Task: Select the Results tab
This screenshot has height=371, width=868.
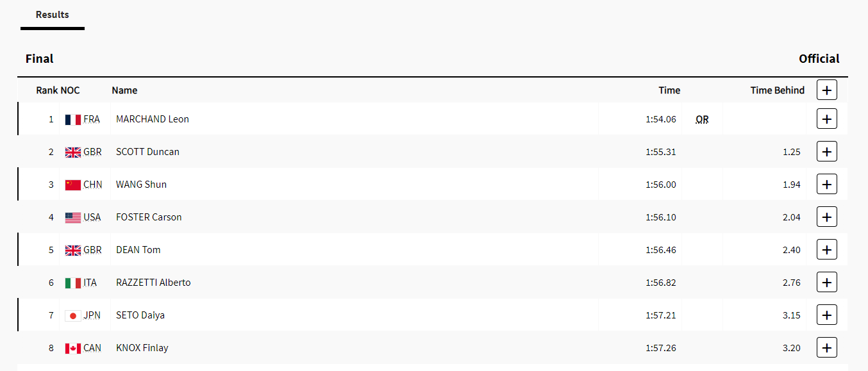Action: tap(53, 15)
